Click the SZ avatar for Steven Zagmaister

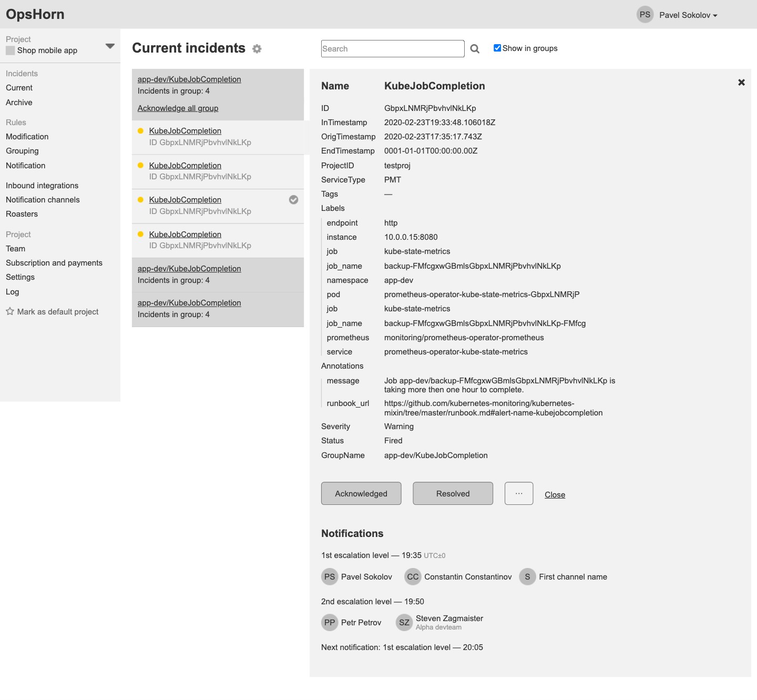click(x=404, y=623)
